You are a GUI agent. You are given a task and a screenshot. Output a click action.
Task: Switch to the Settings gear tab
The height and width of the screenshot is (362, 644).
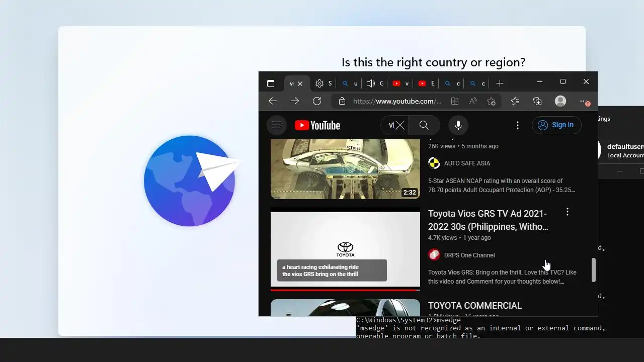324,83
